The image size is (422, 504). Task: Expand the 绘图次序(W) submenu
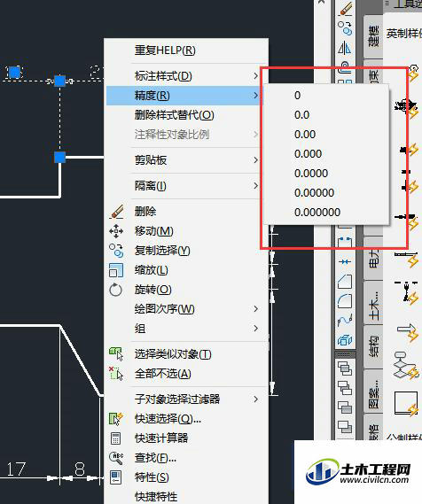click(187, 309)
